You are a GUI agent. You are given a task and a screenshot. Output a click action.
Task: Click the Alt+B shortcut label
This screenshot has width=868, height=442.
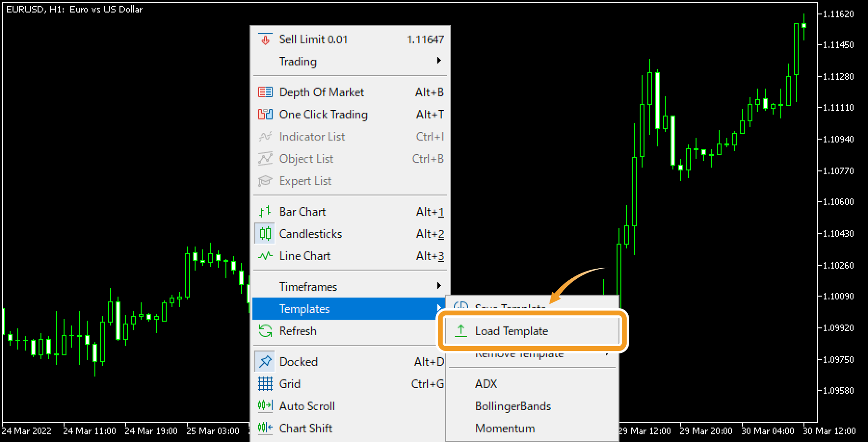tap(429, 92)
